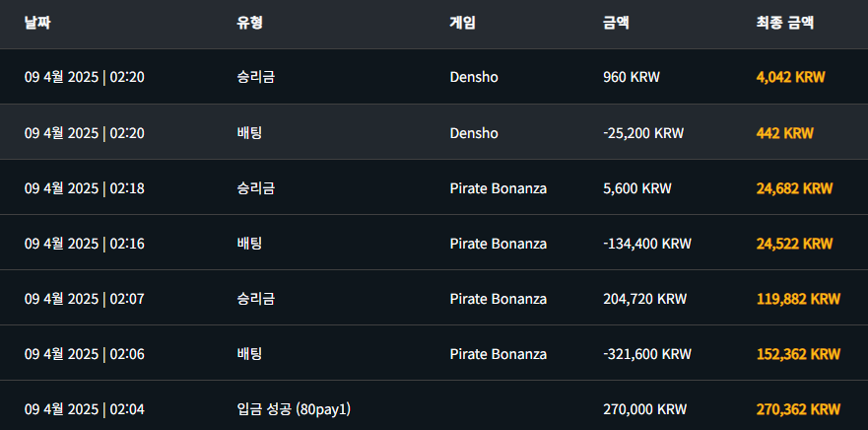Click the 02:04 deposit date
This screenshot has width=868, height=430.
pos(85,409)
